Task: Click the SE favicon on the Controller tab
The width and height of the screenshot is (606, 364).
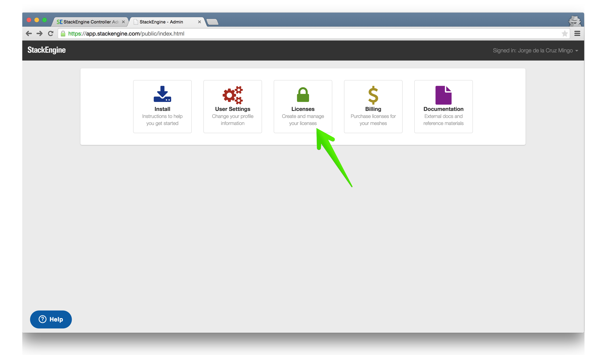Action: [60, 22]
